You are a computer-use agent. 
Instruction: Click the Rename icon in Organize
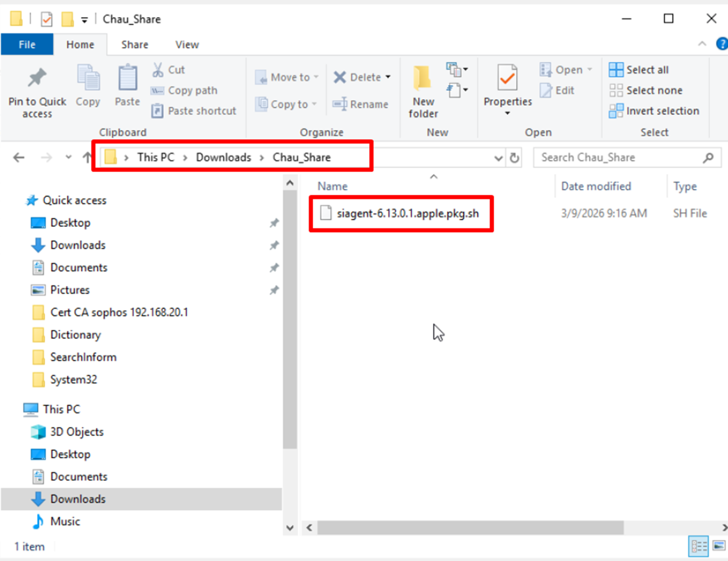tap(340, 104)
